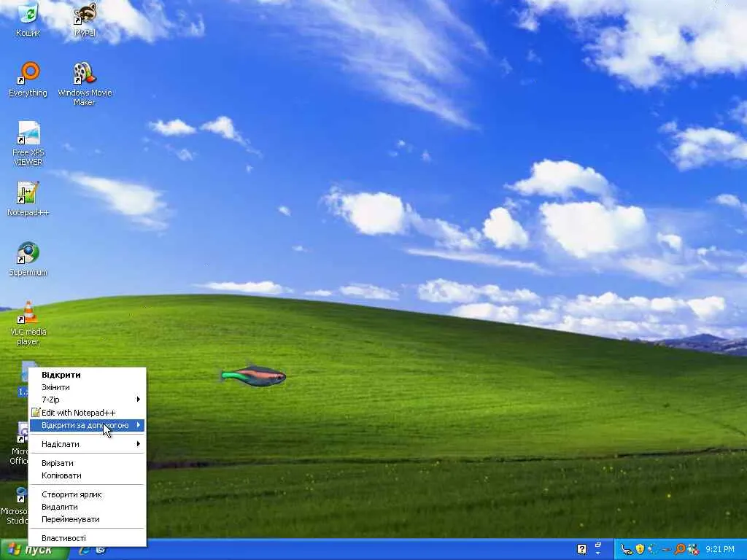Screen dimensions: 747x560
Task: Click the second Quick Launch icon
Action: 101,550
